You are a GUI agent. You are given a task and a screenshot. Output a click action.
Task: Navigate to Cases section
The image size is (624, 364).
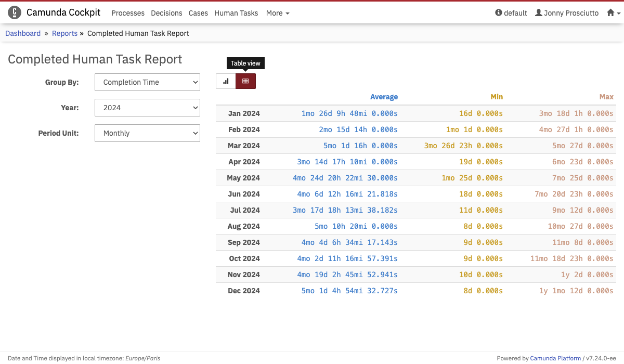198,13
